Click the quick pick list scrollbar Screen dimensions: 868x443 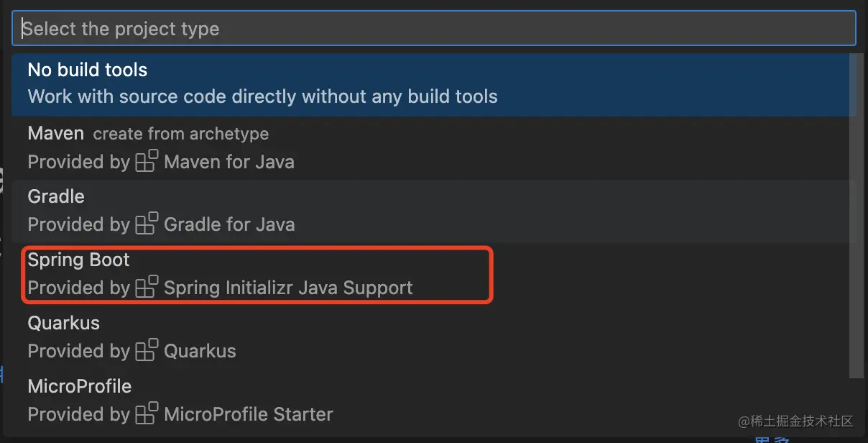[856, 216]
